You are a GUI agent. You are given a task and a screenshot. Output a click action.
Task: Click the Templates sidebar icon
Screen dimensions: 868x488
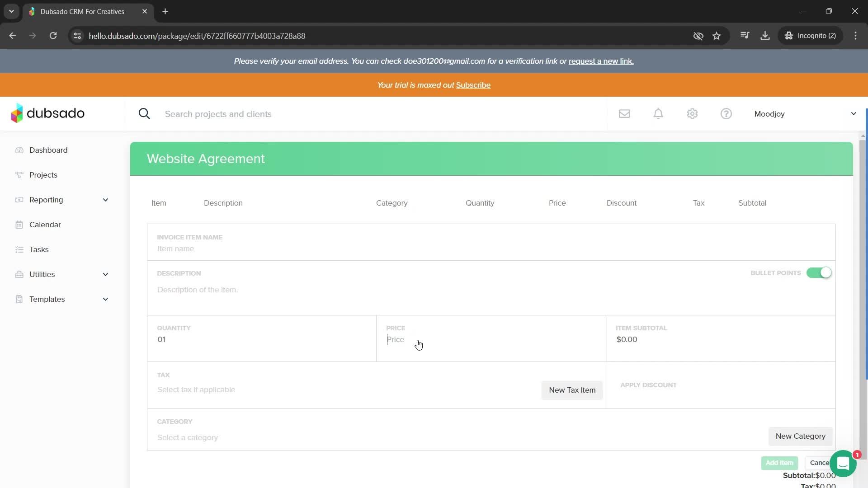(19, 299)
